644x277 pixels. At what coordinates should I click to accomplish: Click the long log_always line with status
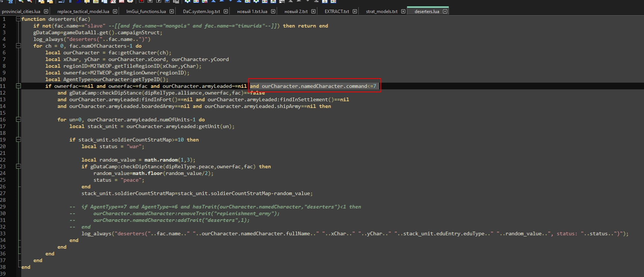pyautogui.click(x=355, y=233)
